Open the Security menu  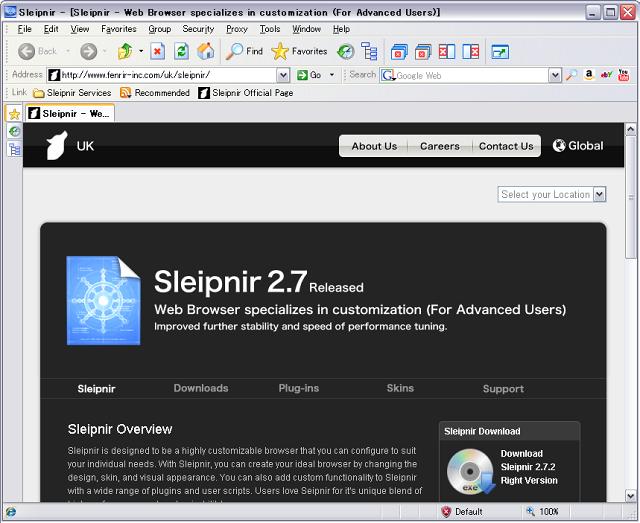(x=198, y=29)
